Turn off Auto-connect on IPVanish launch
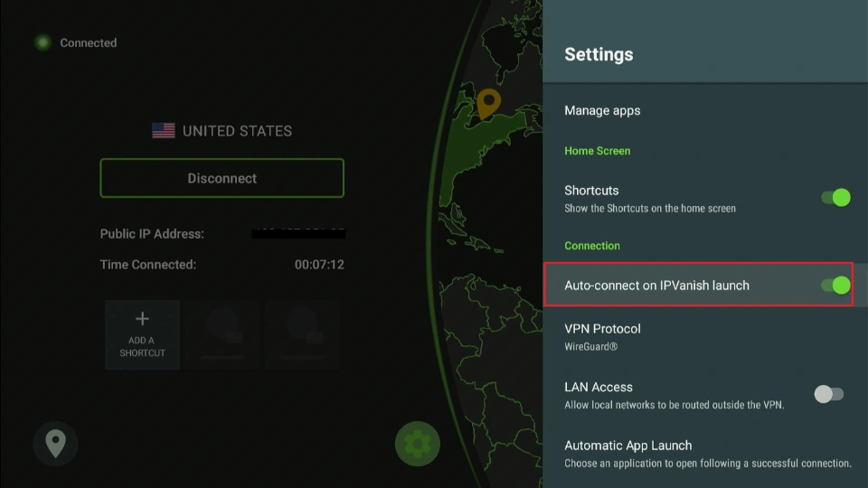The image size is (868, 488). (835, 286)
